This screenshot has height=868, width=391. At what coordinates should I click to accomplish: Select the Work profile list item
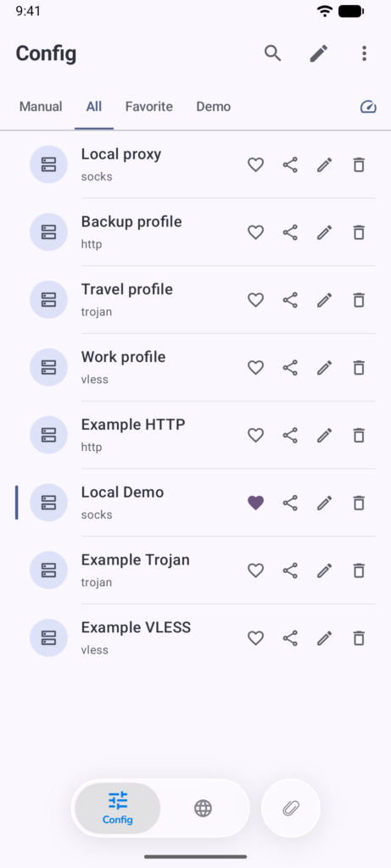click(x=195, y=367)
